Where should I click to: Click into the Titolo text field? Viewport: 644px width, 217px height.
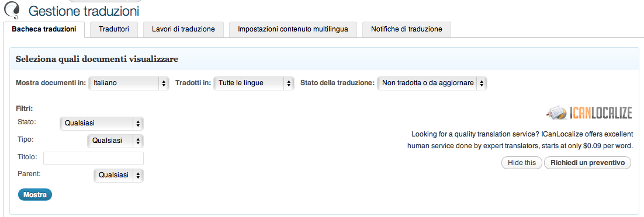coord(94,158)
